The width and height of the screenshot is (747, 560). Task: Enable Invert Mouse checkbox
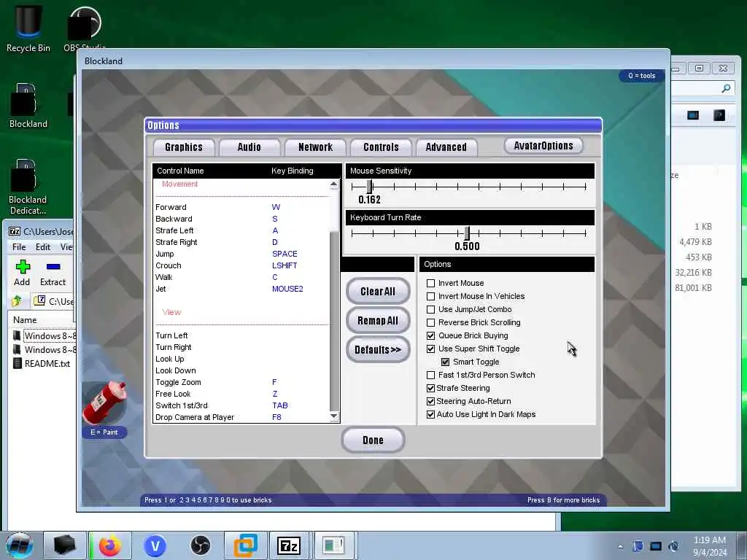(430, 284)
